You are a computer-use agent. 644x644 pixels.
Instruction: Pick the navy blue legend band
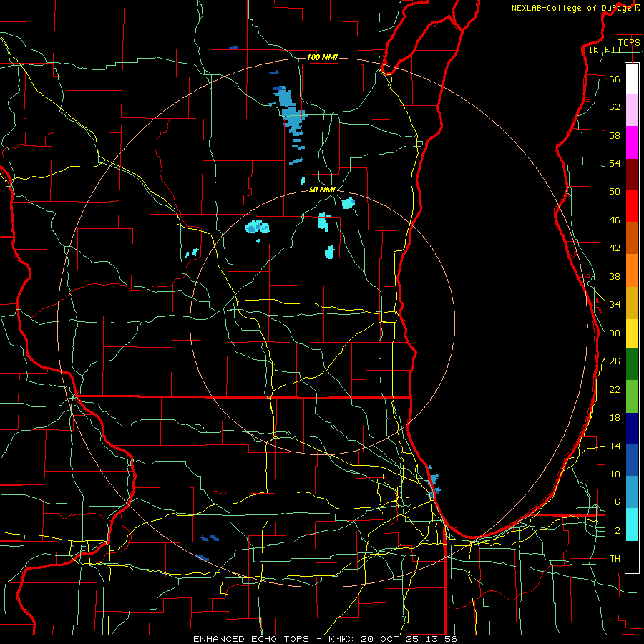coord(632,429)
